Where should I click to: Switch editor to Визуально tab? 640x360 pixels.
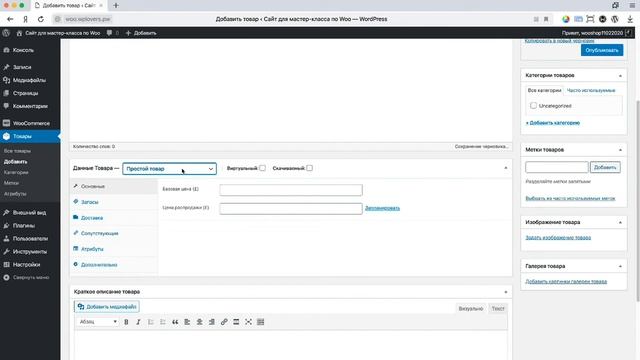[471, 309]
